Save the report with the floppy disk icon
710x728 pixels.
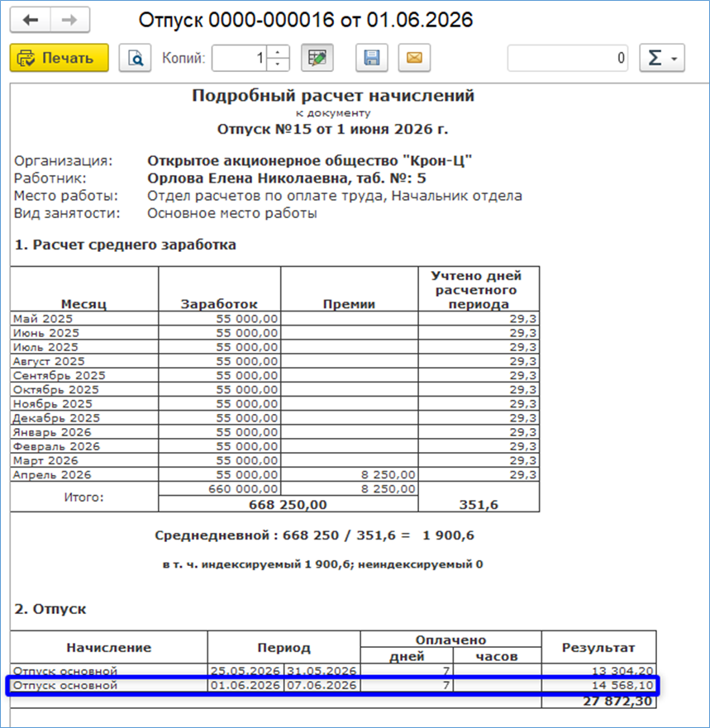(x=372, y=58)
